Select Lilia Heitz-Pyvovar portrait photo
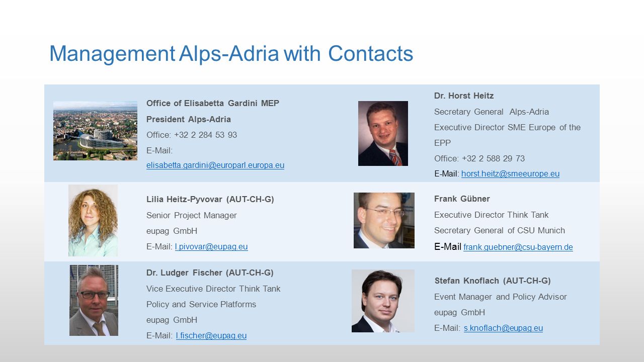 pos(93,220)
